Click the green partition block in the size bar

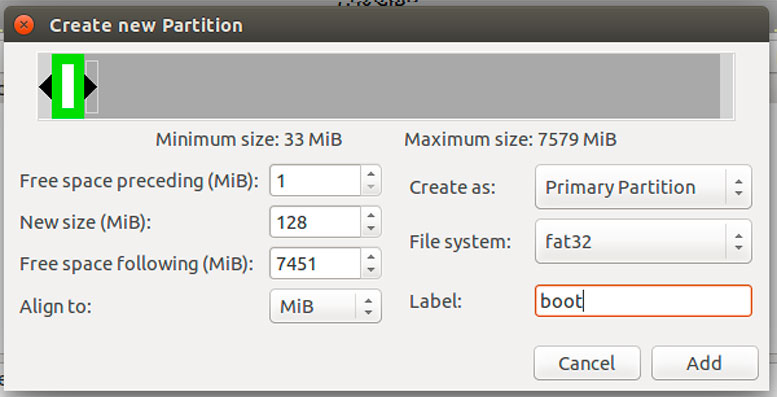68,87
